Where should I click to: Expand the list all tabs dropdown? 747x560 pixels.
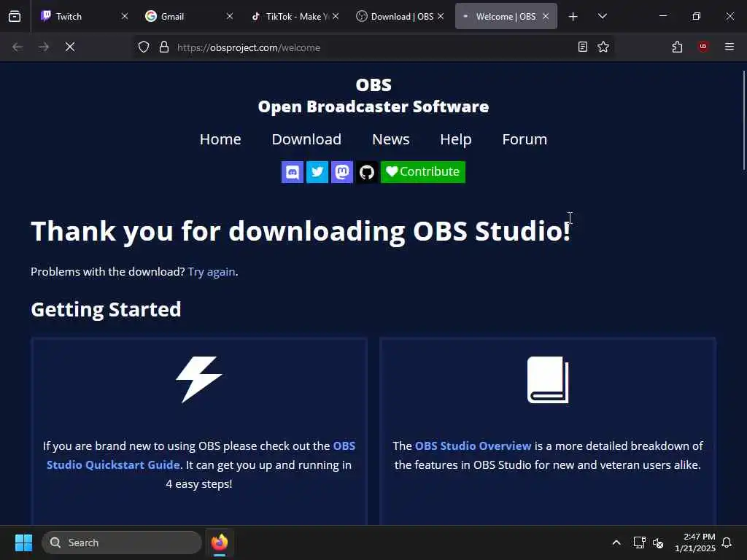coord(602,16)
